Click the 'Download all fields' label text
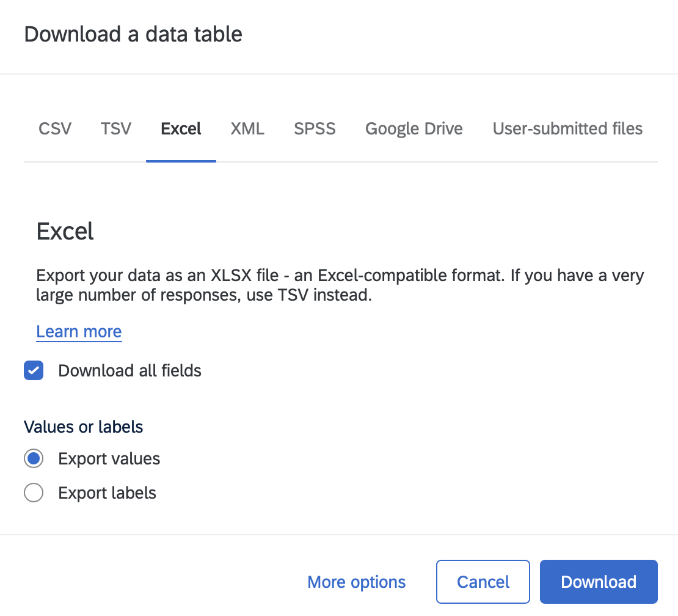The width and height of the screenshot is (678, 616). pyautogui.click(x=129, y=370)
